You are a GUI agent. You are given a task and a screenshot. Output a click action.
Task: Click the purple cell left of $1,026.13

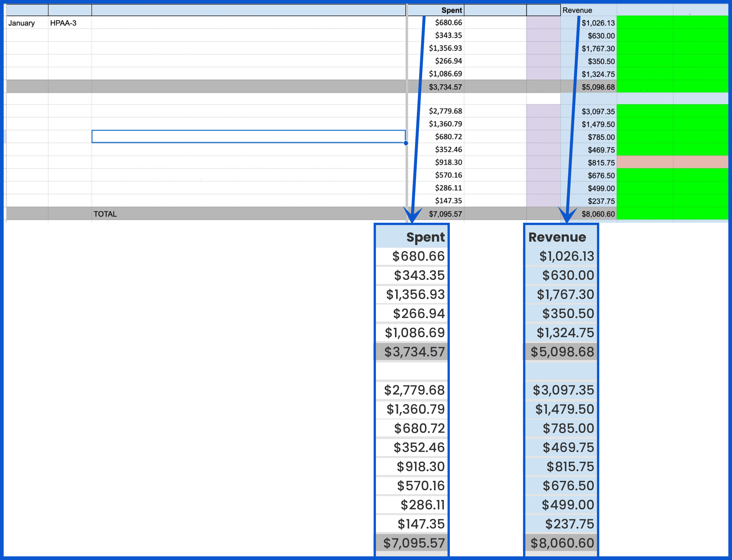point(543,23)
